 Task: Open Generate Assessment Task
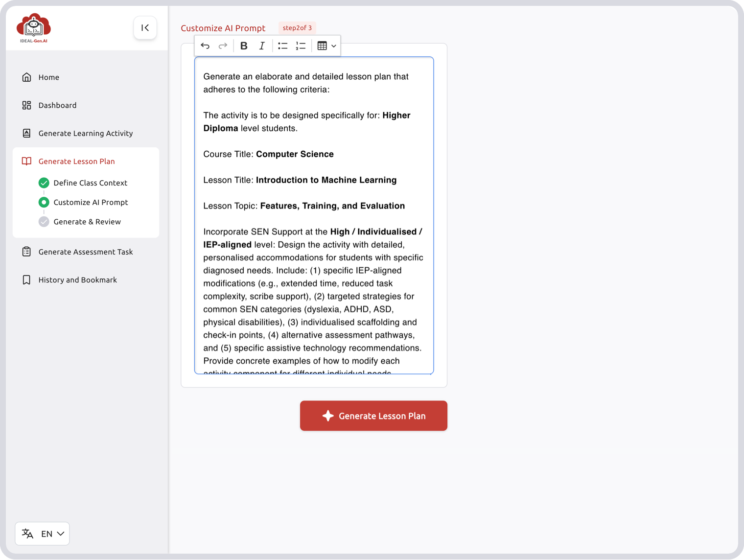[86, 252]
